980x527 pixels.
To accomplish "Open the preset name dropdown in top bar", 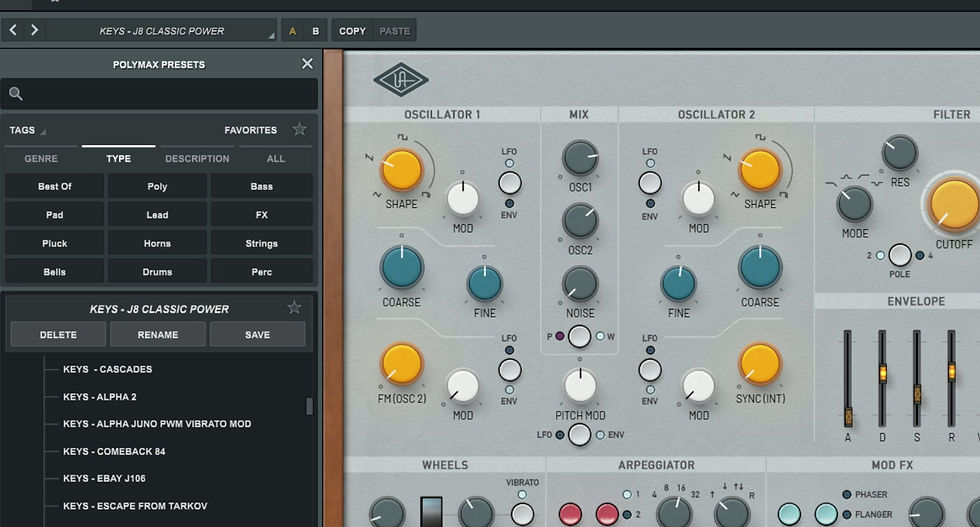I will pyautogui.click(x=161, y=31).
